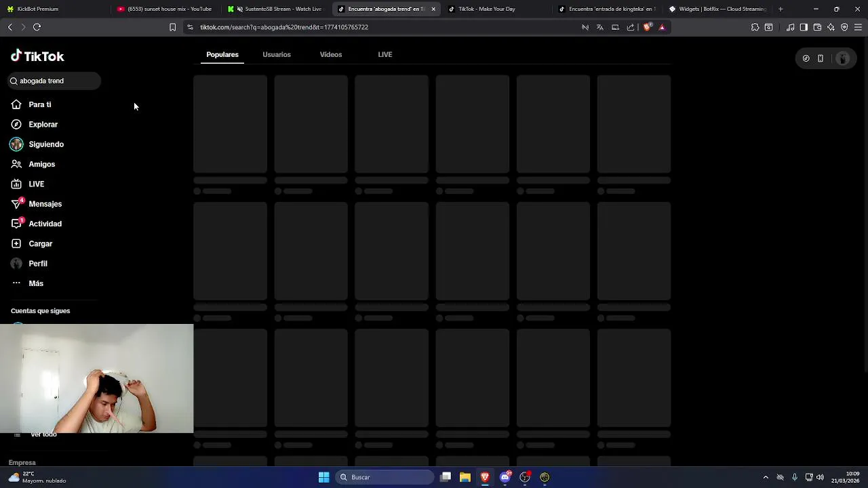Open the Actividad notifications
Image resolution: width=868 pixels, height=488 pixels.
(x=45, y=224)
